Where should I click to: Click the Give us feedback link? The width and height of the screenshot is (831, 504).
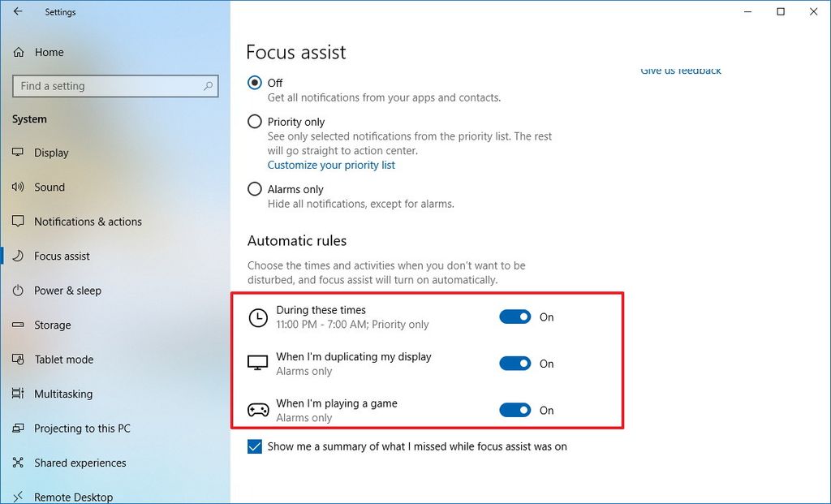click(680, 71)
